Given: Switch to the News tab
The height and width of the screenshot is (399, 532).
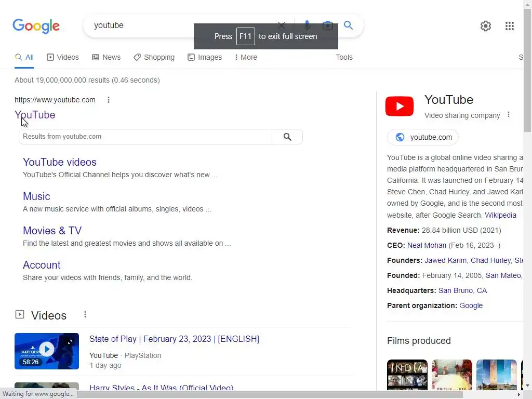Looking at the screenshot, I should click(107, 57).
